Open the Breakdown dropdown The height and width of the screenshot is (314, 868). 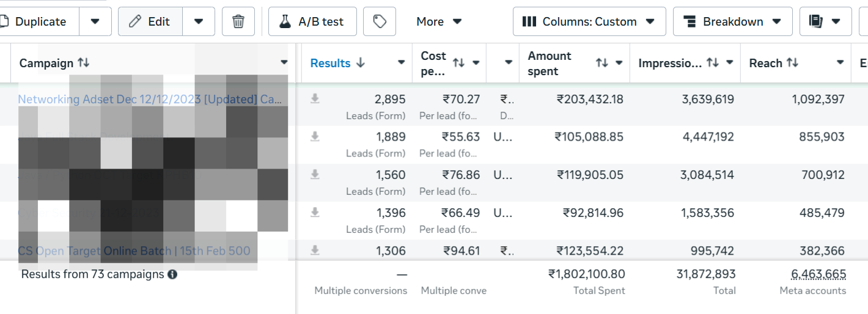coord(733,21)
